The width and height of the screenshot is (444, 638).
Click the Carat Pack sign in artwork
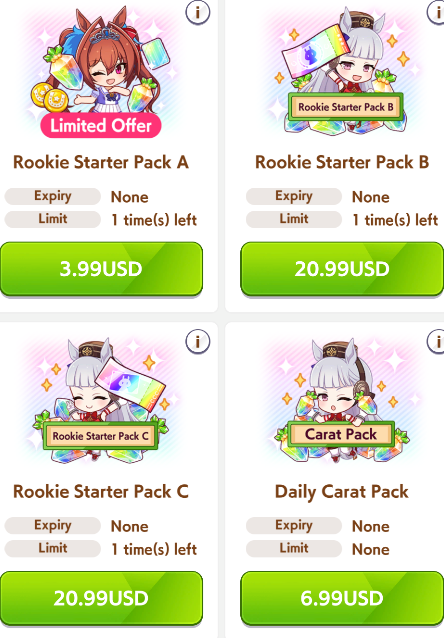(x=341, y=434)
